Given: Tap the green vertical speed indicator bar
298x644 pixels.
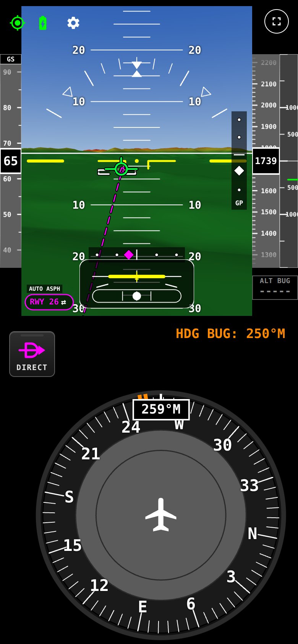Looking at the screenshot, I should 292,179.
